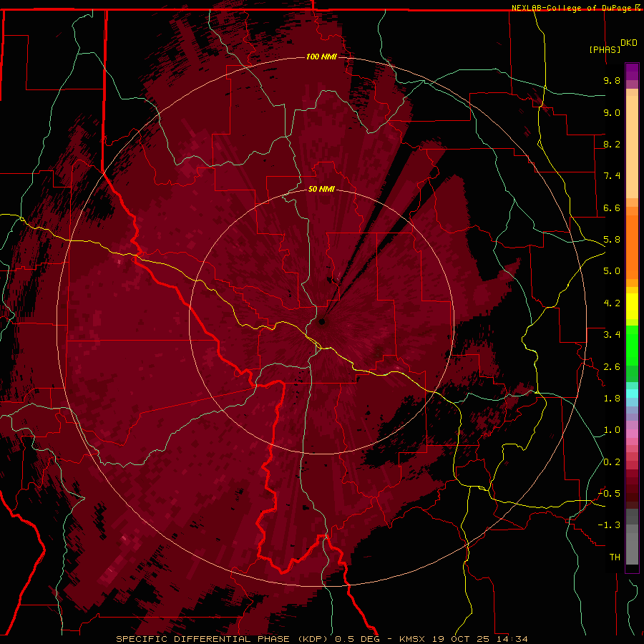Click the 3.4 legend value
Screen dimensions: 644x644
[x=612, y=335]
